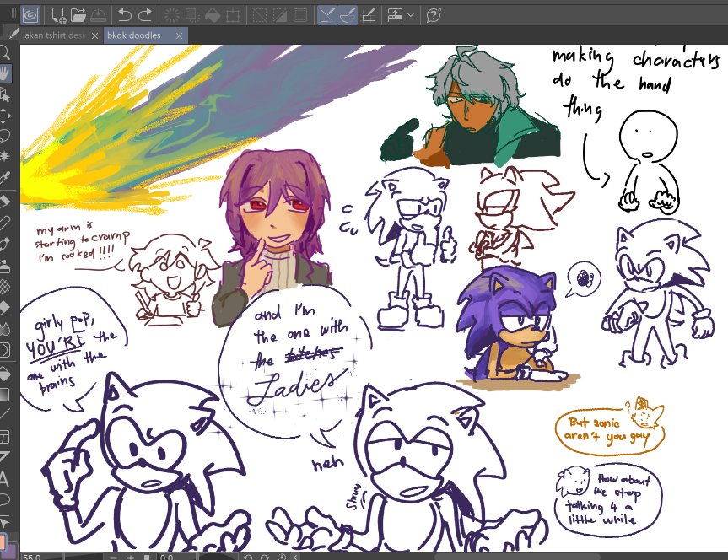The width and height of the screenshot is (728, 560).
Task: Open Clip Studio help support
Action: (x=434, y=15)
